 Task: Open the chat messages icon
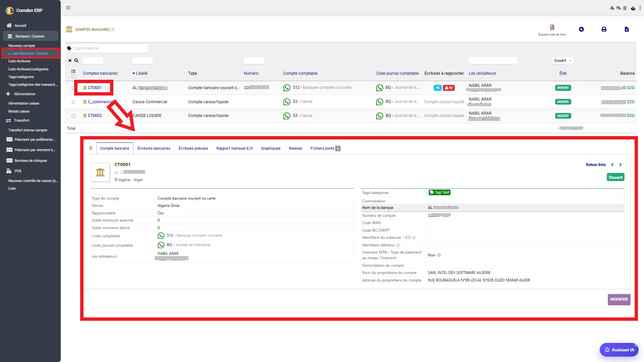click(x=619, y=8)
